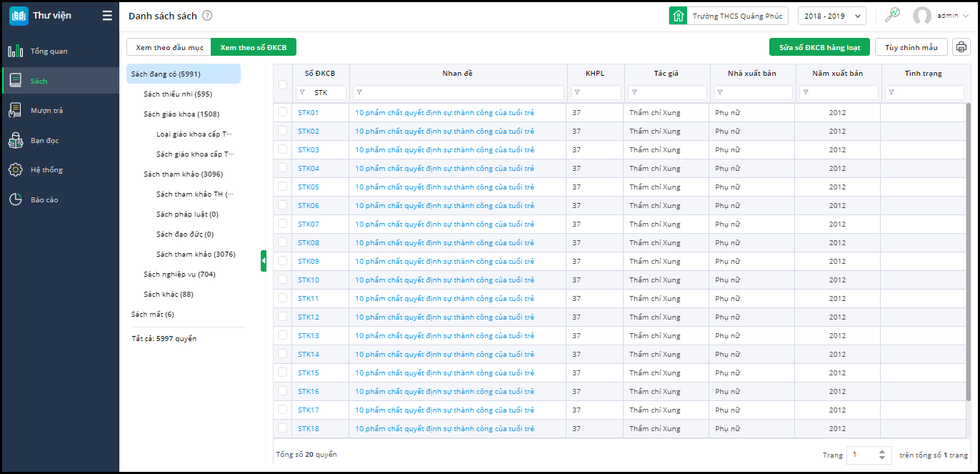Open the Tổng quan overview icon

point(15,51)
